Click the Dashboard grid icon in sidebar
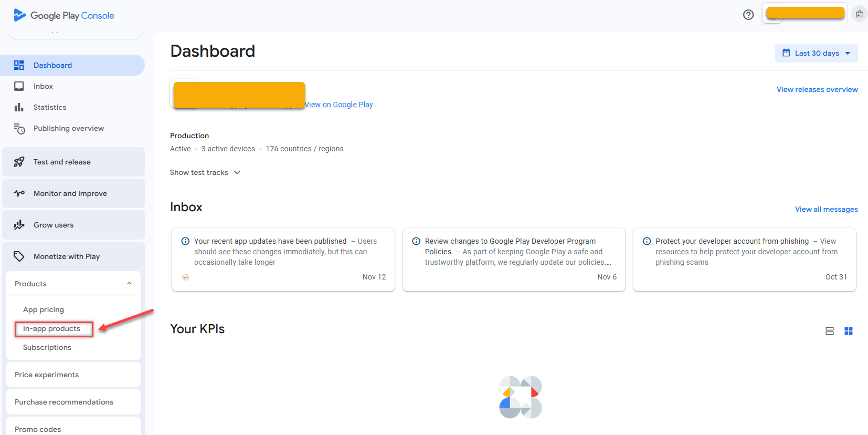Image resolution: width=868 pixels, height=435 pixels. coord(19,65)
